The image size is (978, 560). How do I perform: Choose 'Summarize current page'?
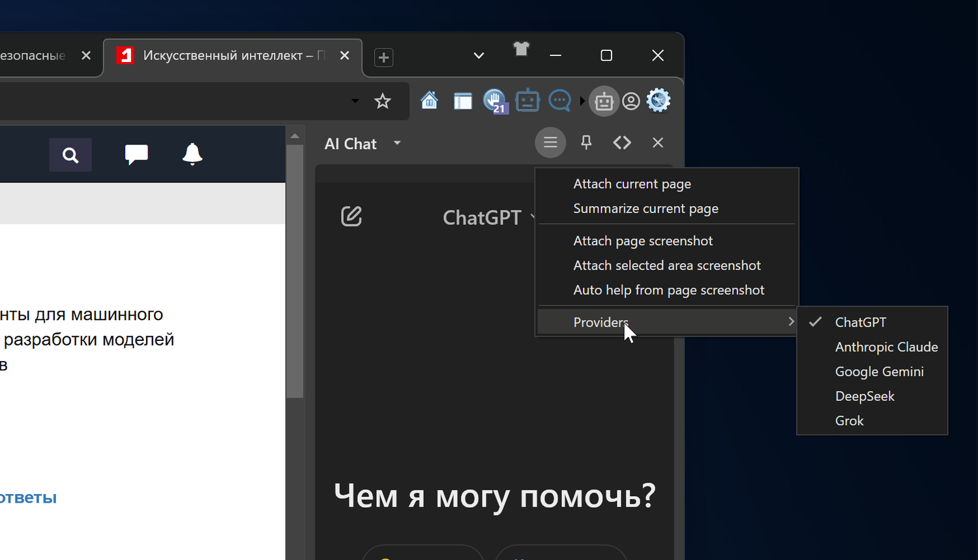(666, 209)
